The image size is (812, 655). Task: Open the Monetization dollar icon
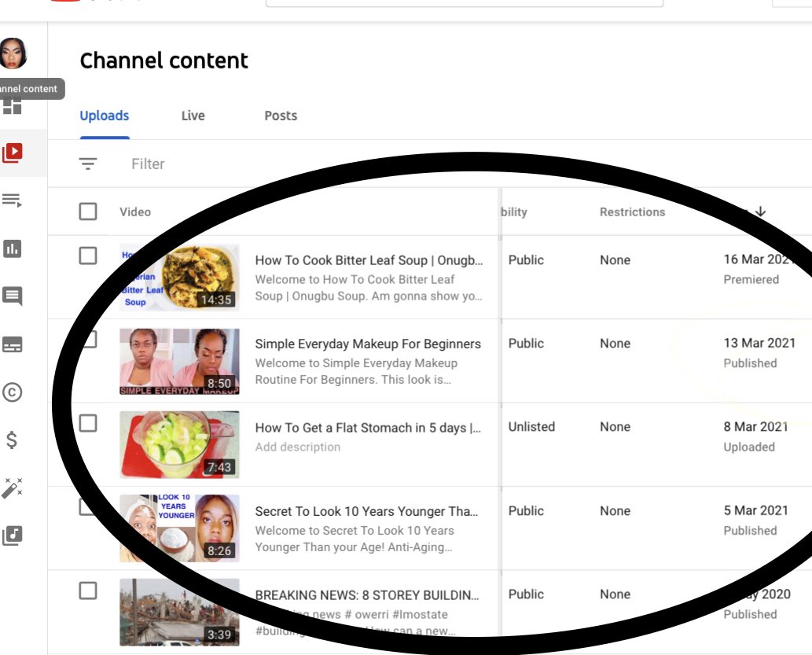(11, 440)
